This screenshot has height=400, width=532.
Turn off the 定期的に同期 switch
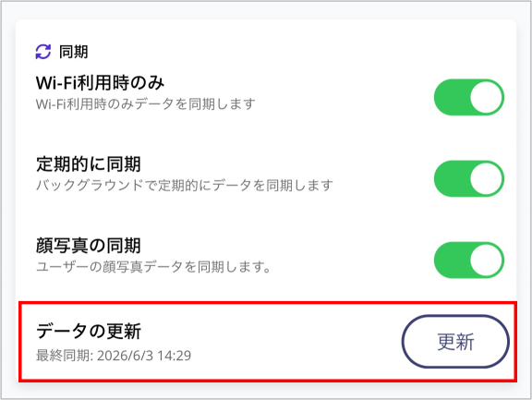pyautogui.click(x=469, y=179)
